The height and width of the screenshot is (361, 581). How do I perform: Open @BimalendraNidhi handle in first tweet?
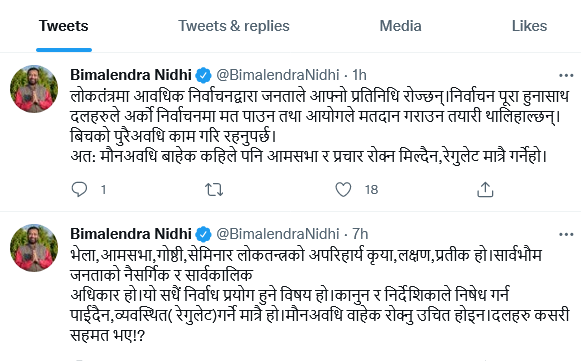278,75
